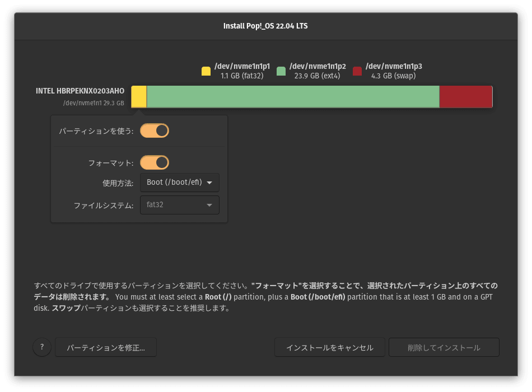Image resolution: width=532 pixels, height=392 pixels.
Task: Open the ファイルシステム fat32 dropdown
Action: click(x=180, y=205)
